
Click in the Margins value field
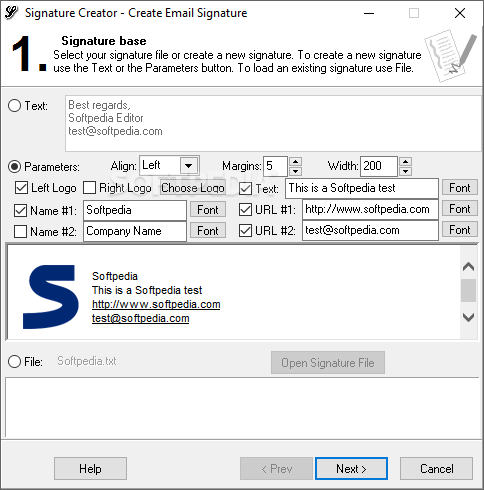click(x=275, y=166)
